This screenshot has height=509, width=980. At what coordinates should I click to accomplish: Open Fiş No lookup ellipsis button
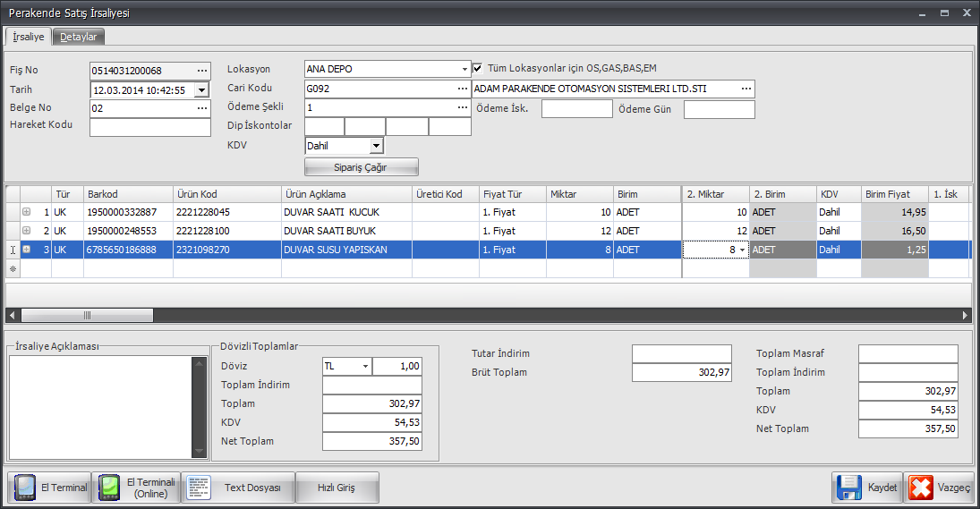(x=202, y=71)
